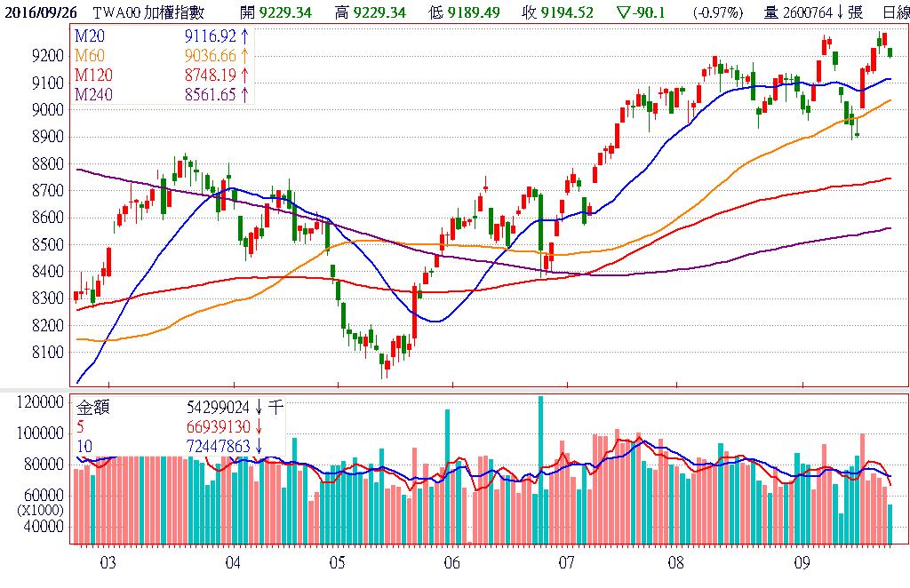Click the closing price 9194.52
910x588 pixels.
[567, 12]
